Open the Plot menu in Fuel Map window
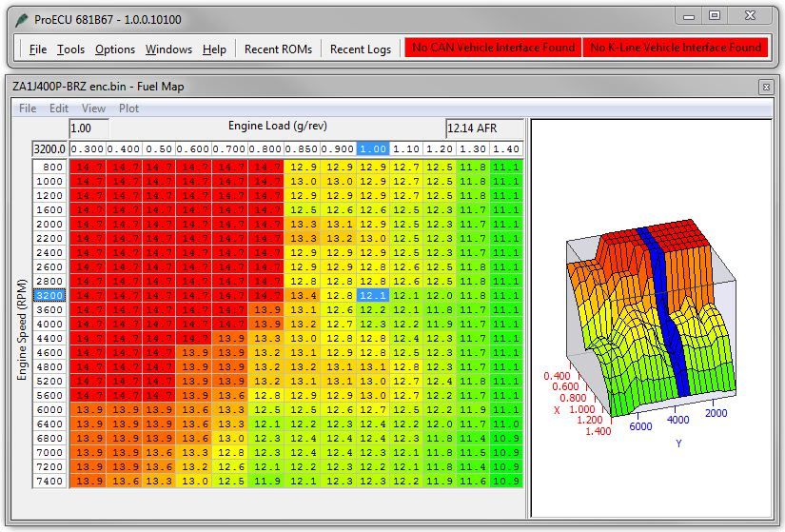Screen dimensions: 785x532 [128, 108]
